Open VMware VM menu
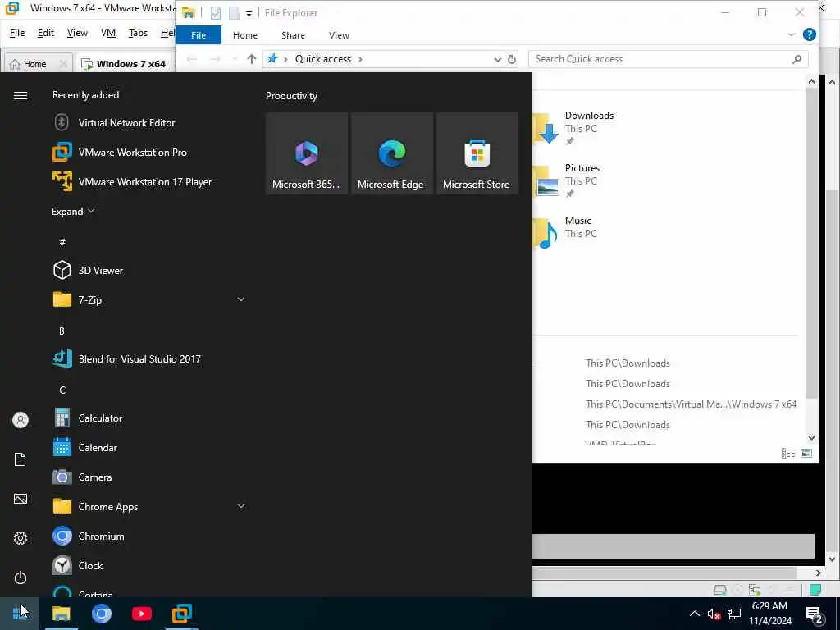The height and width of the screenshot is (630, 840). coord(108,33)
